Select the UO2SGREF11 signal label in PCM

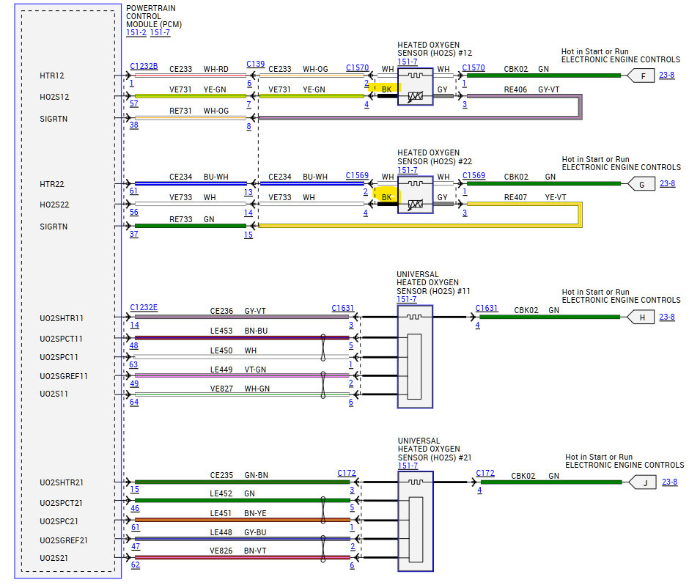click(x=64, y=376)
